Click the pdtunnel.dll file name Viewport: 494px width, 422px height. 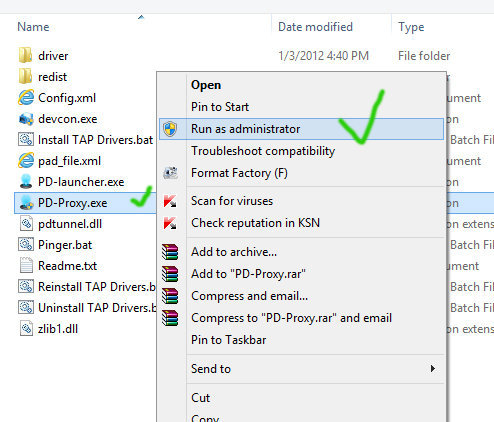pyautogui.click(x=70, y=224)
